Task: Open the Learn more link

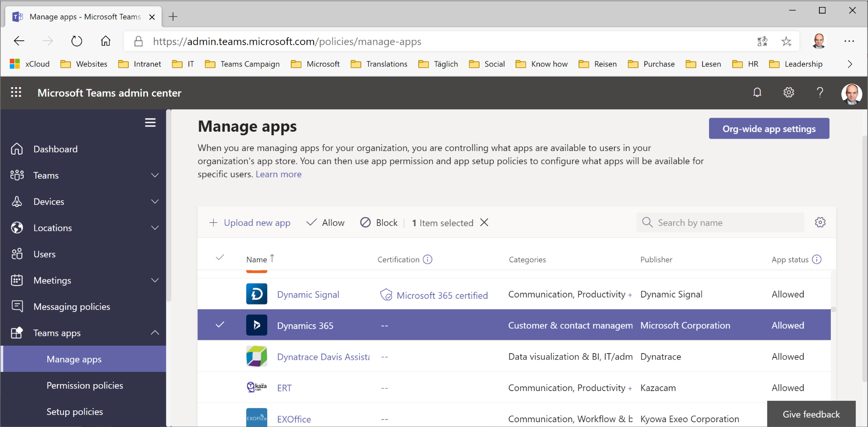Action: pos(279,174)
